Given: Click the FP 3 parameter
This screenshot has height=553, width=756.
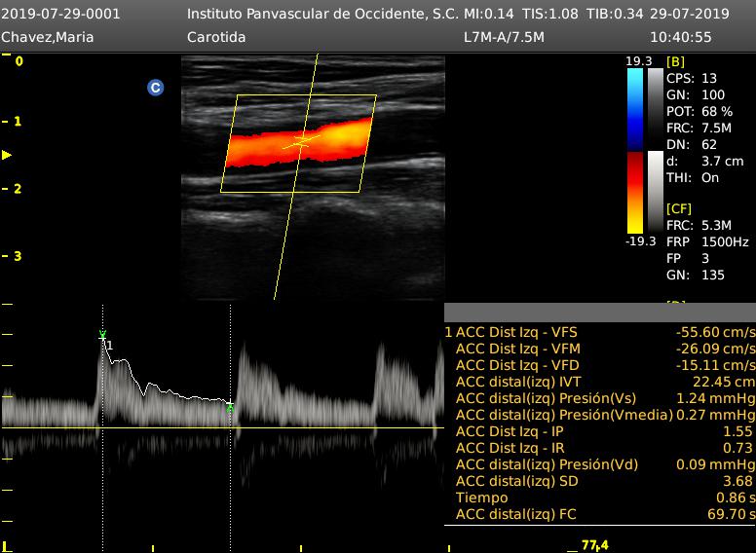Looking at the screenshot, I should (688, 258).
